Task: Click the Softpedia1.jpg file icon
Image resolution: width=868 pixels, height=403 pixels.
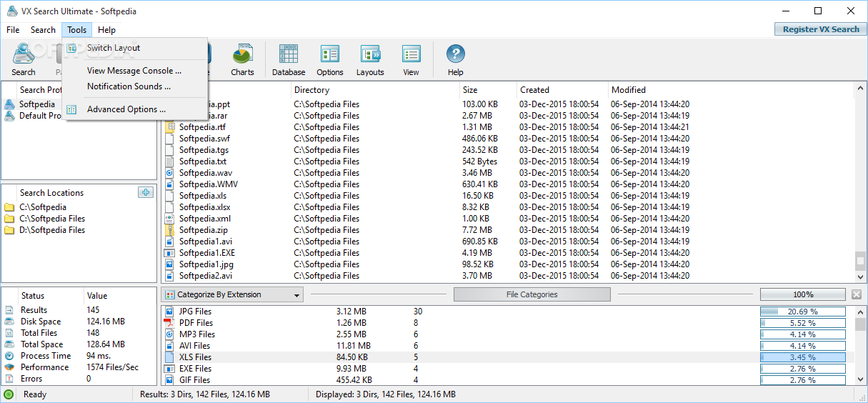Action: [169, 264]
